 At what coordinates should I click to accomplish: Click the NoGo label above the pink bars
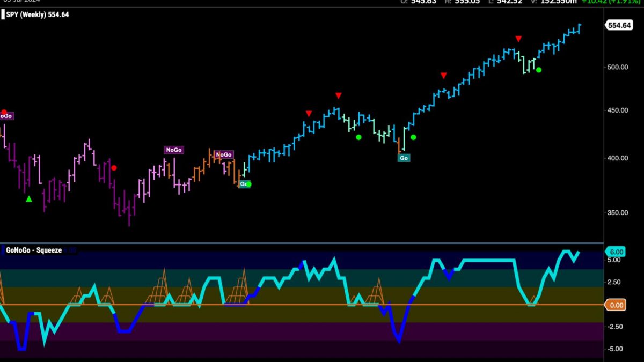[174, 150]
